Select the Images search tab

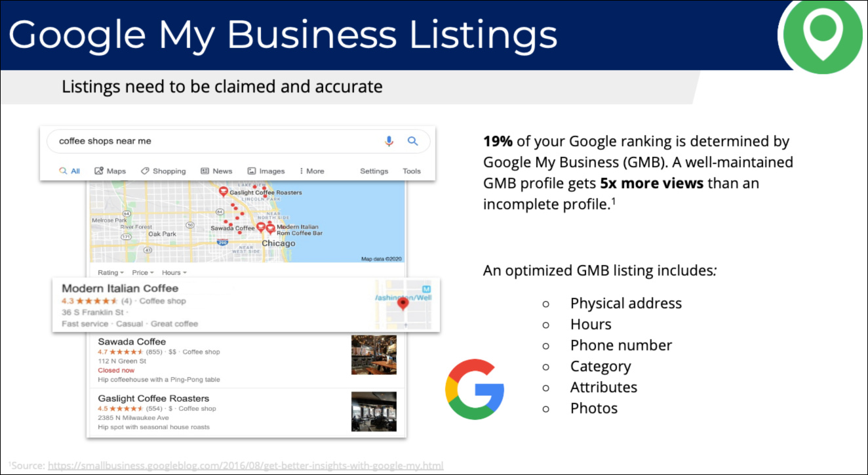pos(266,171)
